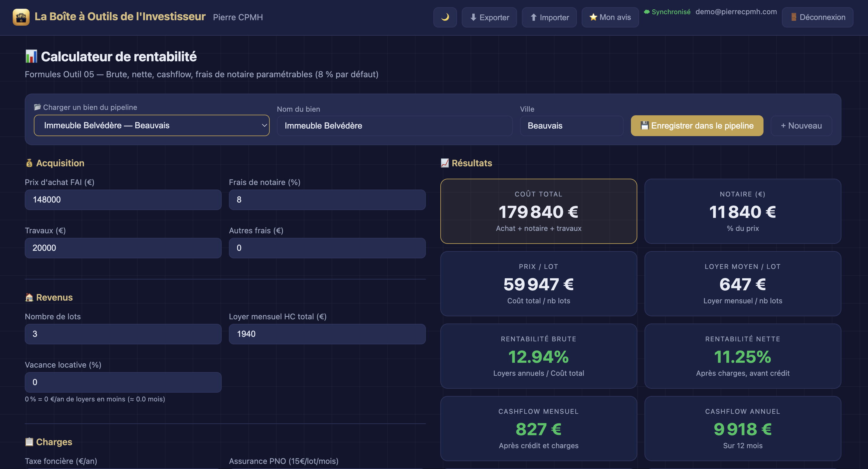Click the Vacance locative percentage input

(x=123, y=382)
